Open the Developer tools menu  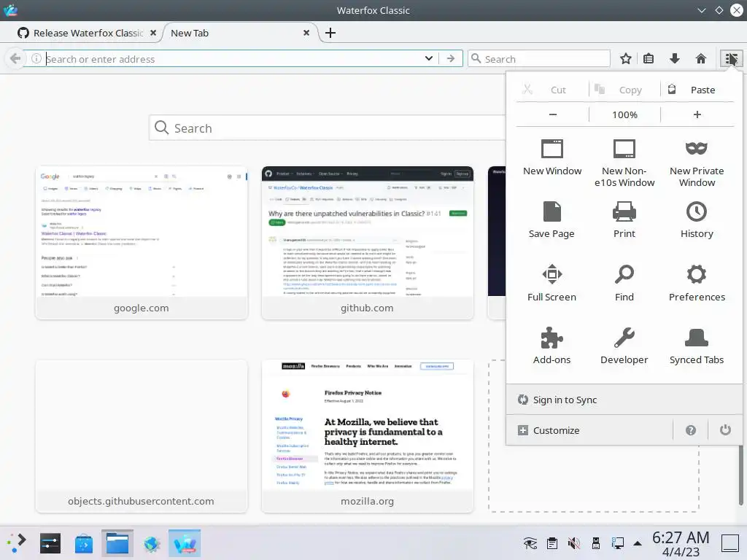point(624,346)
